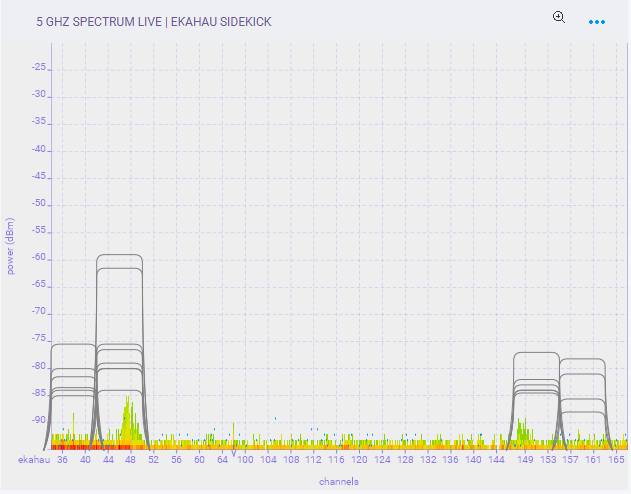Click channel 157 on the axis
The height and width of the screenshot is (494, 631).
tap(570, 459)
